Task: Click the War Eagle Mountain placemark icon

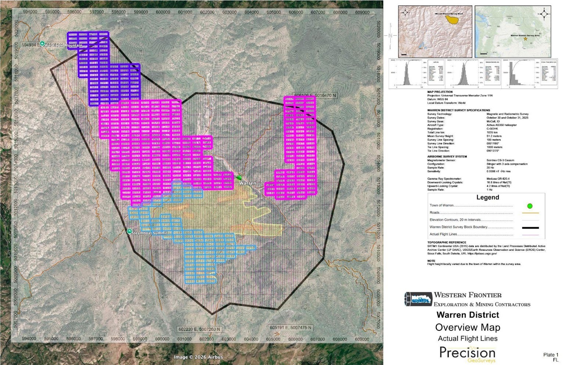Action: [x=43, y=44]
